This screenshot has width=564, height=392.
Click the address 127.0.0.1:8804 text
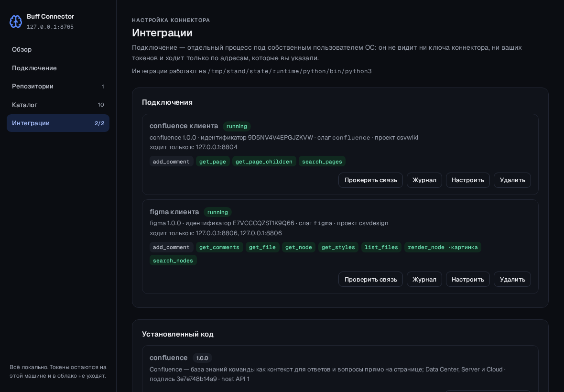(x=217, y=147)
